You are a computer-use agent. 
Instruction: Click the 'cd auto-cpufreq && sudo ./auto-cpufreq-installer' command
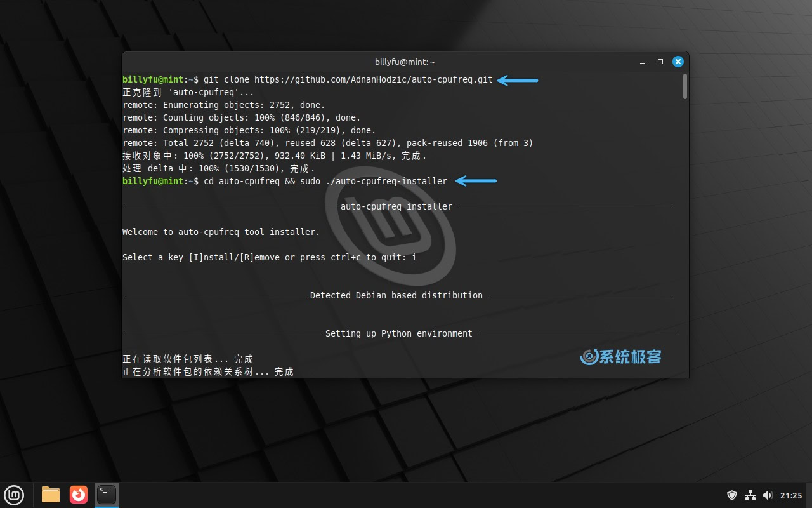(325, 182)
